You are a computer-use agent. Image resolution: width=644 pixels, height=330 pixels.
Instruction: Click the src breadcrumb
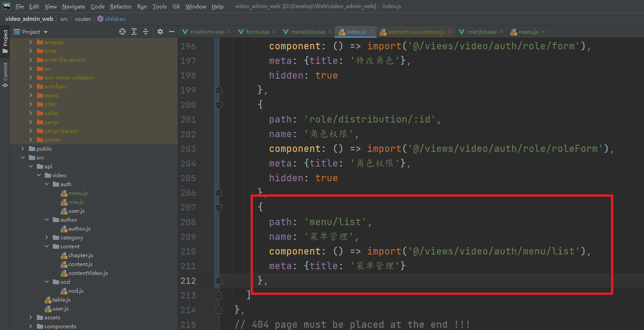tap(64, 19)
